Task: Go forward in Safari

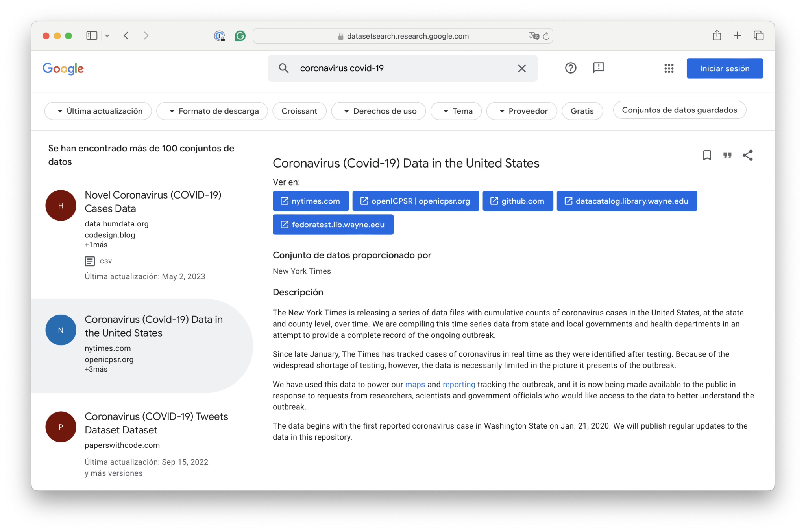Action: (x=146, y=36)
